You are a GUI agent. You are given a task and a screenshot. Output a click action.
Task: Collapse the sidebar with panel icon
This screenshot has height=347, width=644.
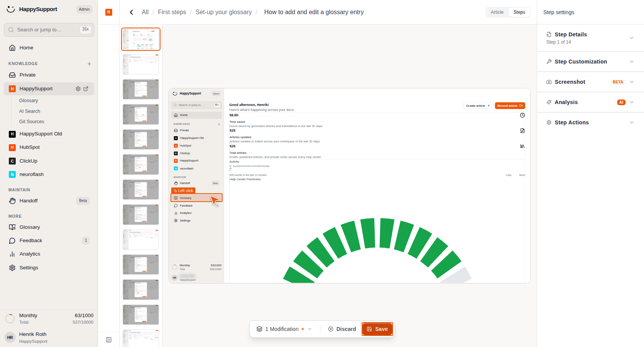click(x=109, y=340)
